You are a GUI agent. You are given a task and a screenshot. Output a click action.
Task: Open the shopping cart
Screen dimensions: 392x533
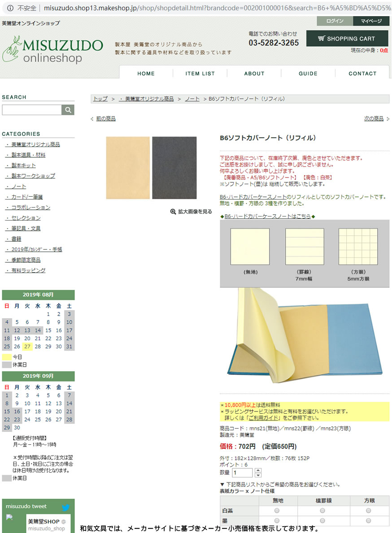pyautogui.click(x=347, y=39)
